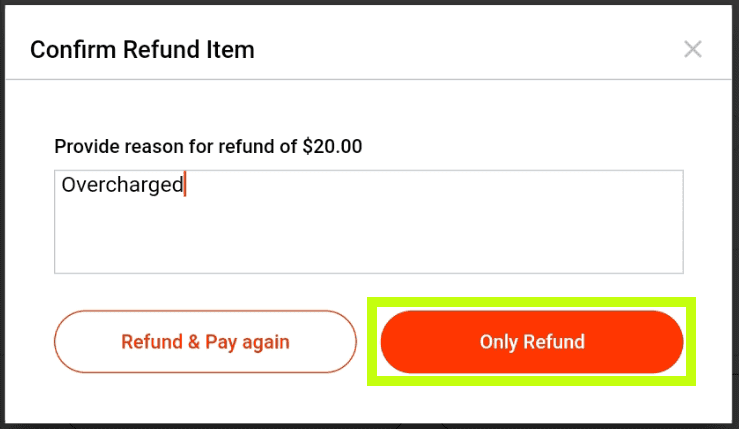
Task: Click the Provide reason for refund label
Action: click(x=175, y=146)
